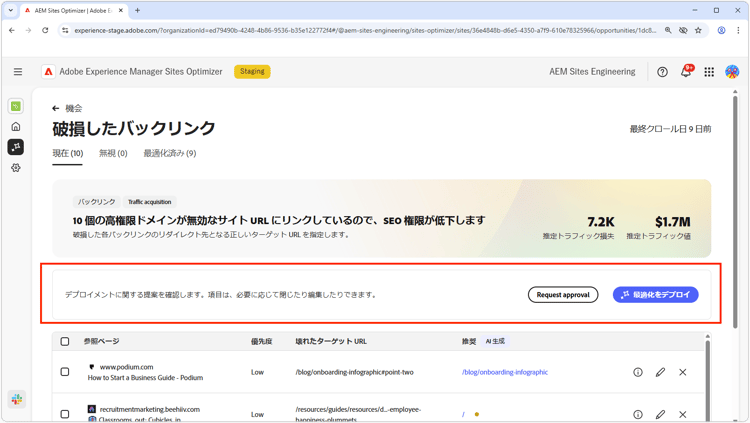Click the バックリンク tag

(97, 202)
